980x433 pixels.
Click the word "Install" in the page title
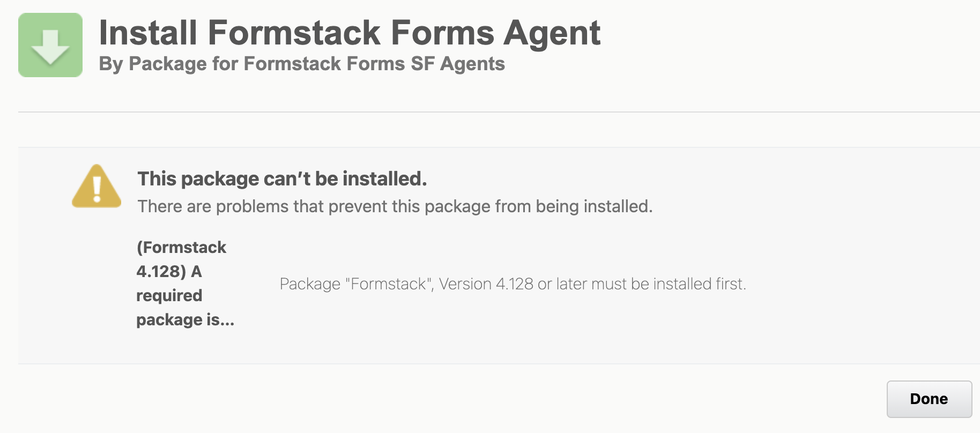(149, 33)
